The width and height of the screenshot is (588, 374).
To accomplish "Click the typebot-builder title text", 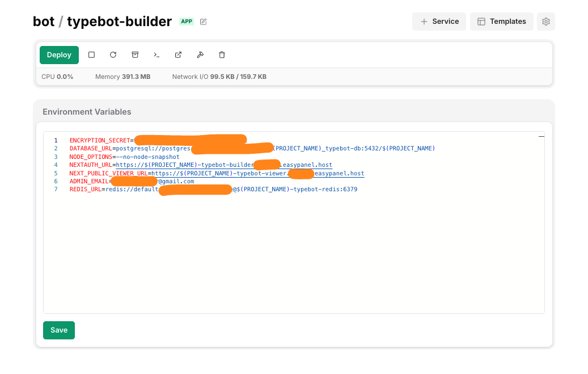I will pos(119,22).
